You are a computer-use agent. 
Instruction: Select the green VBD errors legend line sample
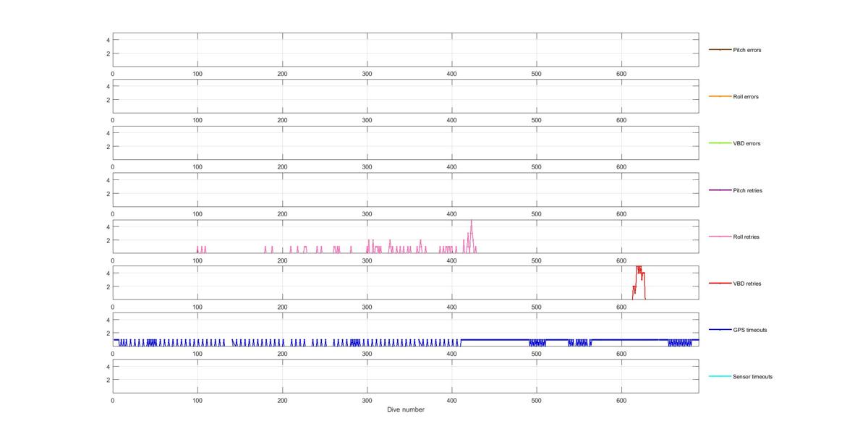coord(720,143)
